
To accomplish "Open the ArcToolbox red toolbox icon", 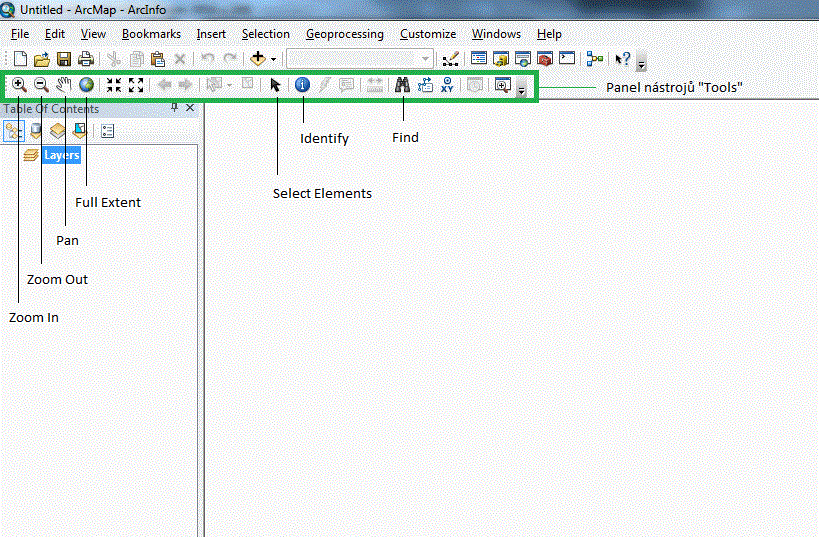I will click(x=545, y=59).
